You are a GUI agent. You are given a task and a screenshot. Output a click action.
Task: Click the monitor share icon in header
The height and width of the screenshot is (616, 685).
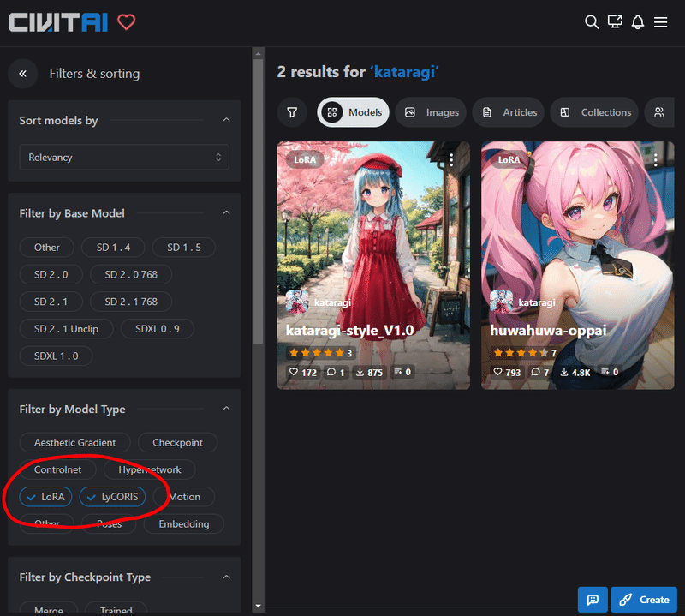[615, 22]
